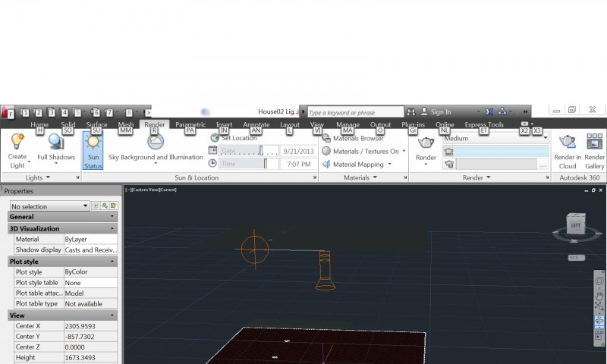Switch to the Surface ribbon tab
The image size is (607, 364).
click(96, 124)
